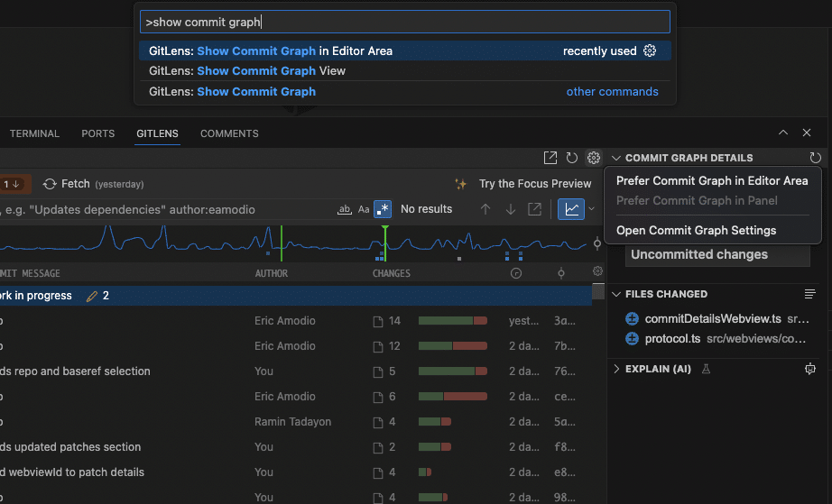
Task: Click the Uncommitted changes box
Action: click(717, 254)
